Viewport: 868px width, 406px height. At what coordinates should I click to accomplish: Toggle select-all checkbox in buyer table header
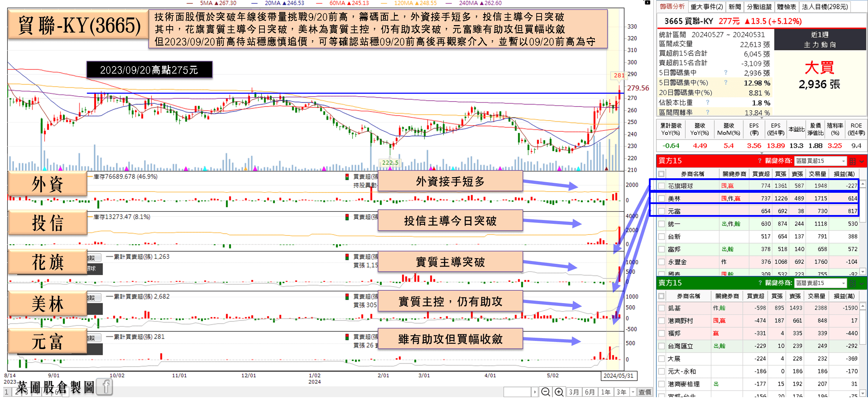pos(661,174)
